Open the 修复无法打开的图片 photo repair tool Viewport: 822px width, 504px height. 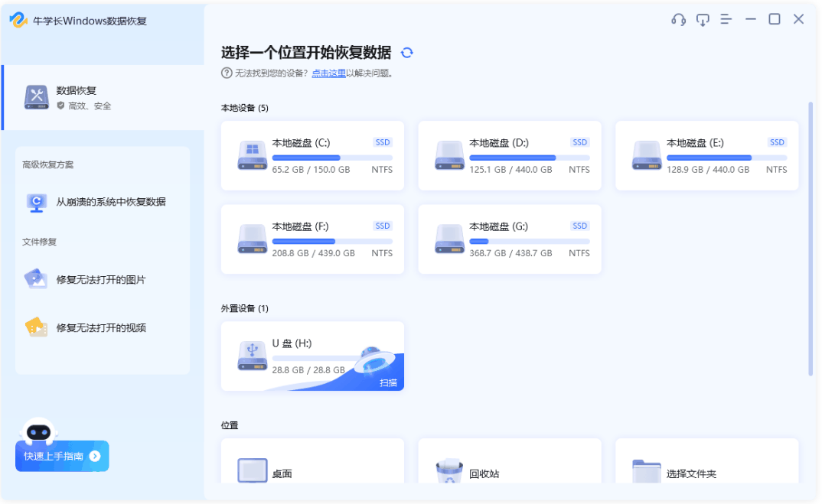(x=102, y=280)
